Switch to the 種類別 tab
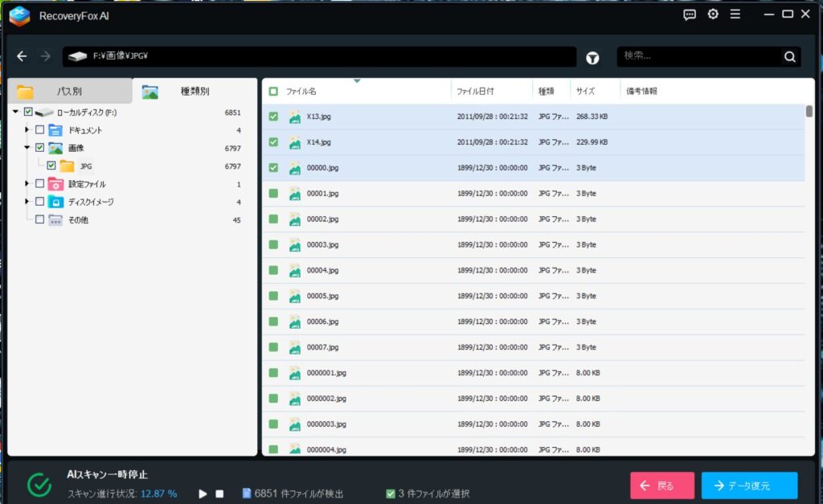 pos(194,92)
